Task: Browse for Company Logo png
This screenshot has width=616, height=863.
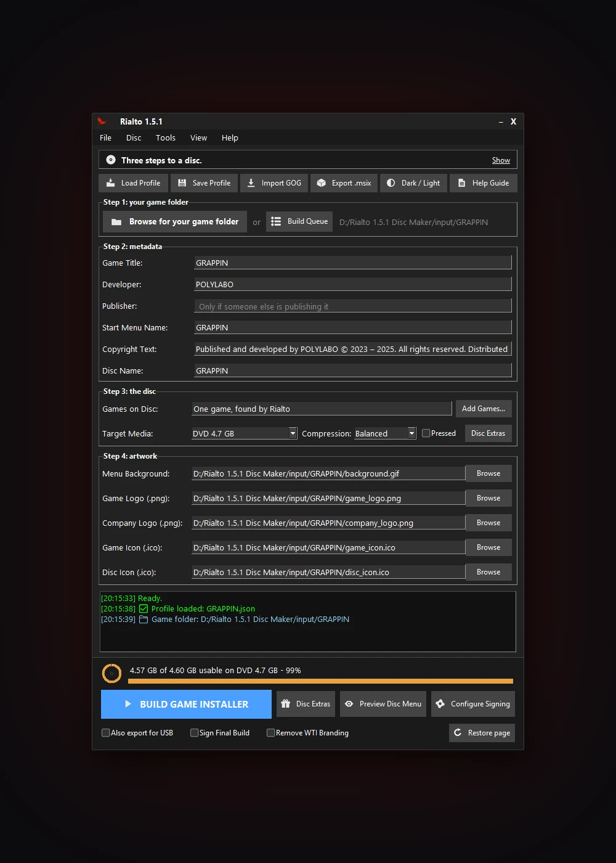Action: pos(488,523)
